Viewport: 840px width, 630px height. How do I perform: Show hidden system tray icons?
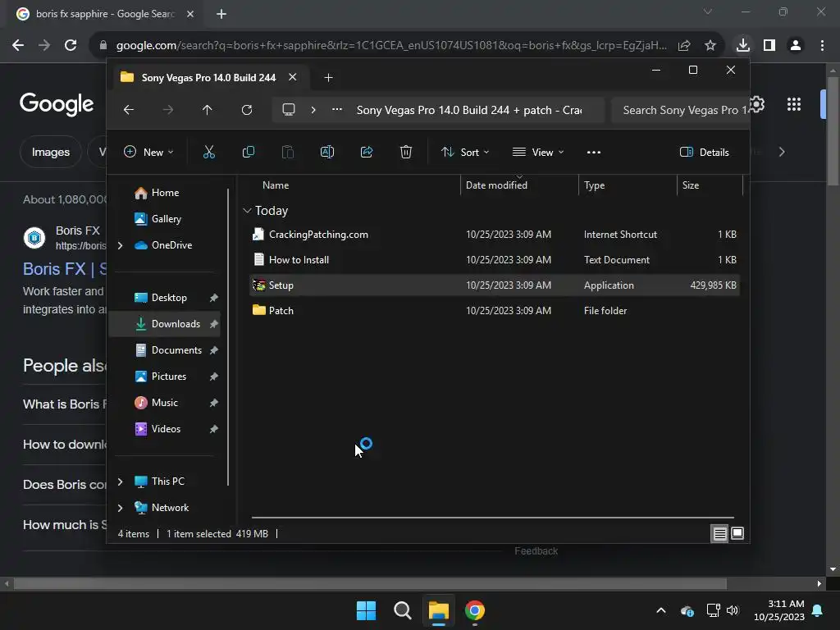coord(661,610)
